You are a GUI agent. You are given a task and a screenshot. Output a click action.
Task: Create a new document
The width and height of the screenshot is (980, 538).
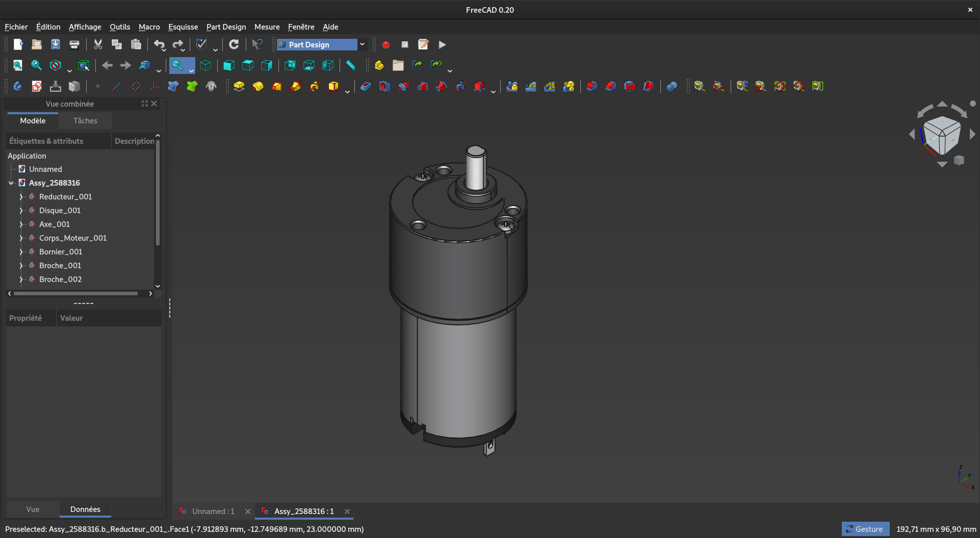[18, 45]
